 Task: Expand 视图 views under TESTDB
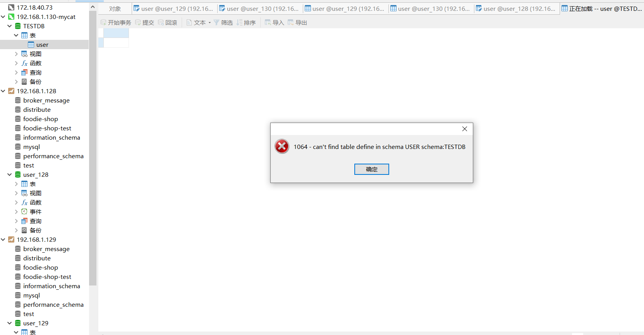16,54
